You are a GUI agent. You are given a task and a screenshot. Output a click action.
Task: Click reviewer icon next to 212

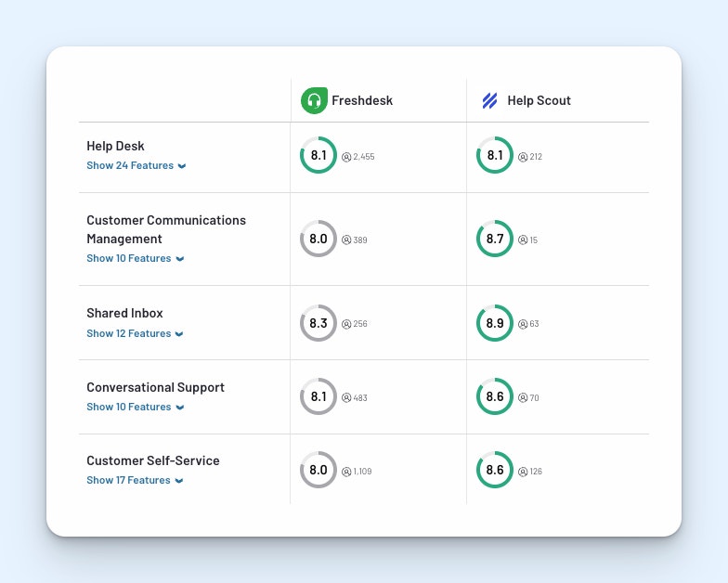(x=523, y=157)
